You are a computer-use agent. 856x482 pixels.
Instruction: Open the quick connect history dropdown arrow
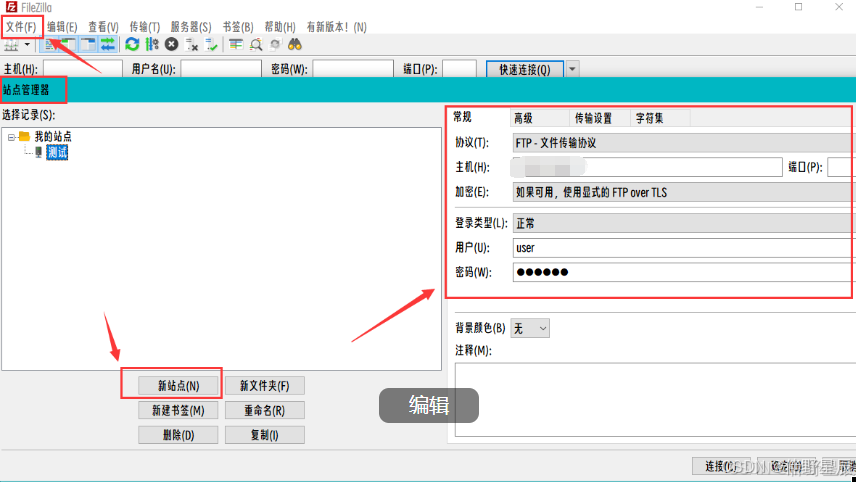click(x=572, y=69)
